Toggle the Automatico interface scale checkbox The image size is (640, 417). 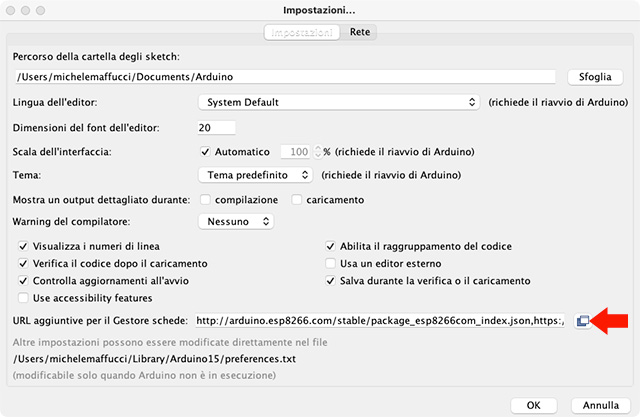tap(205, 152)
